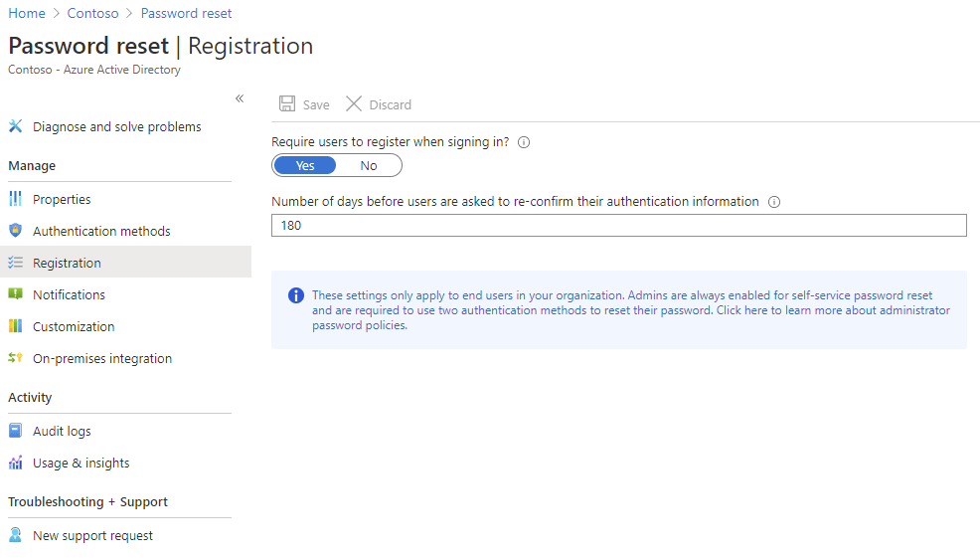Open the Registration menu item

click(67, 263)
